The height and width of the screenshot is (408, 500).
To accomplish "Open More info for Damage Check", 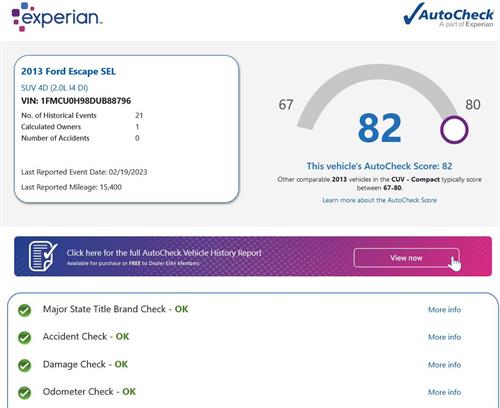I will tap(444, 365).
